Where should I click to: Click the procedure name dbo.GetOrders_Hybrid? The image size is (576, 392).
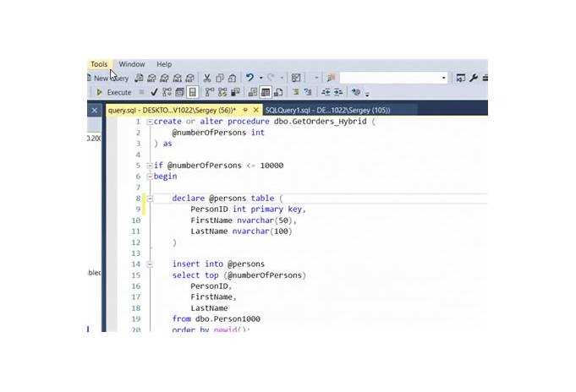pyautogui.click(x=321, y=122)
